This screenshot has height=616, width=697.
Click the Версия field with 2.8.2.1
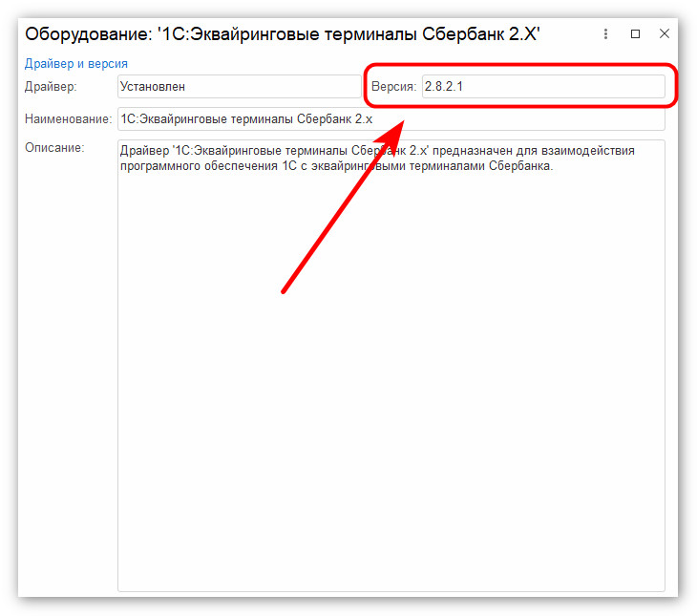543,86
